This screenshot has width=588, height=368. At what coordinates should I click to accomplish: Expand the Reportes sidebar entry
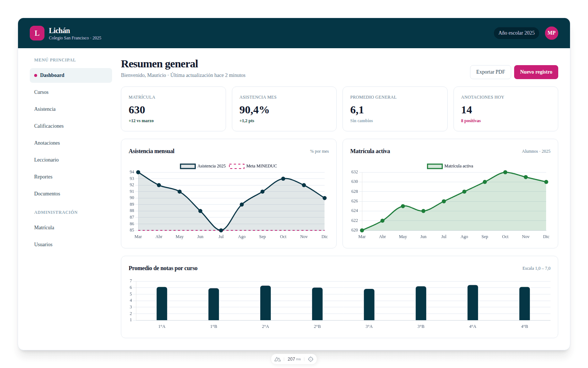pyautogui.click(x=43, y=177)
